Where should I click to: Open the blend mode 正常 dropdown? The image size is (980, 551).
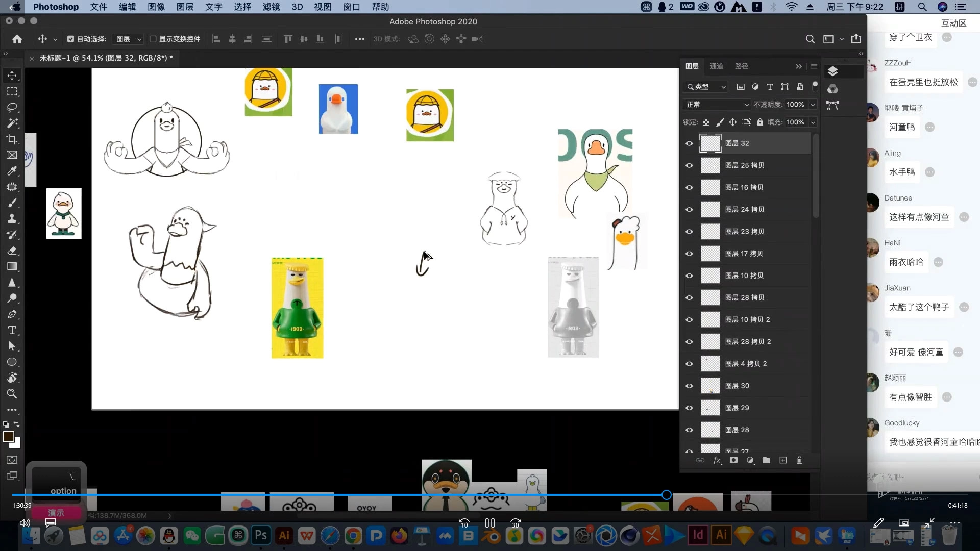tap(717, 105)
